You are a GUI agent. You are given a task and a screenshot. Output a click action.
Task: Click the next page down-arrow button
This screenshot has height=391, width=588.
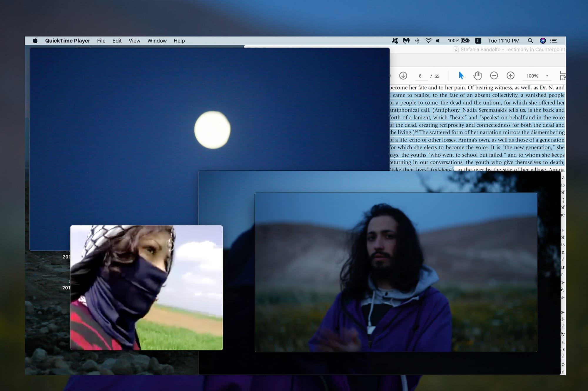(403, 76)
